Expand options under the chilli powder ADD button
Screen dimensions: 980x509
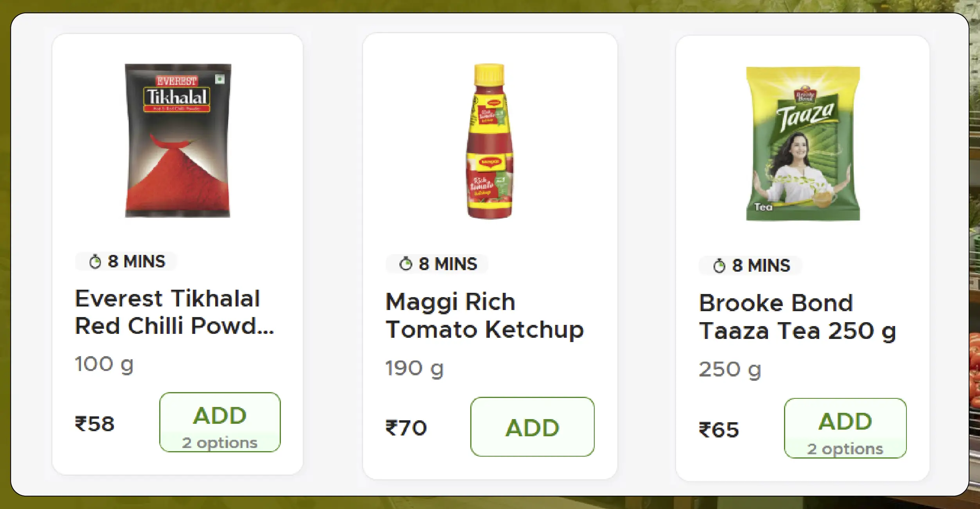click(x=219, y=443)
